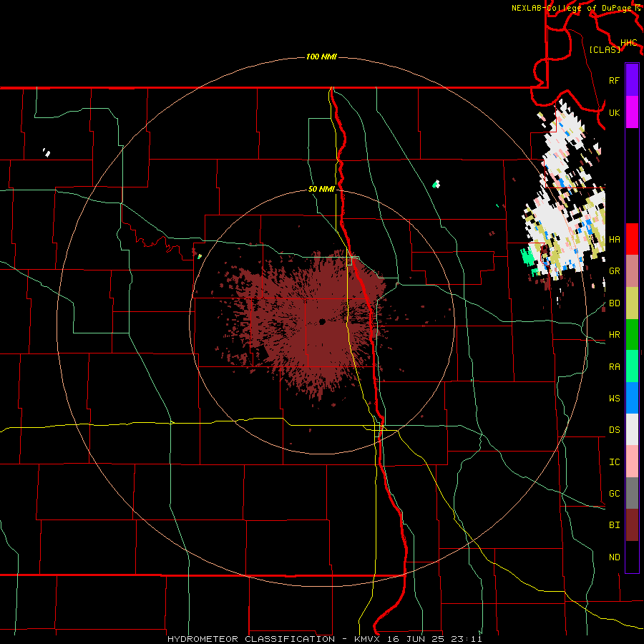The height and width of the screenshot is (644, 644).
Task: Click the HA legend label
Action: pyautogui.click(x=614, y=239)
